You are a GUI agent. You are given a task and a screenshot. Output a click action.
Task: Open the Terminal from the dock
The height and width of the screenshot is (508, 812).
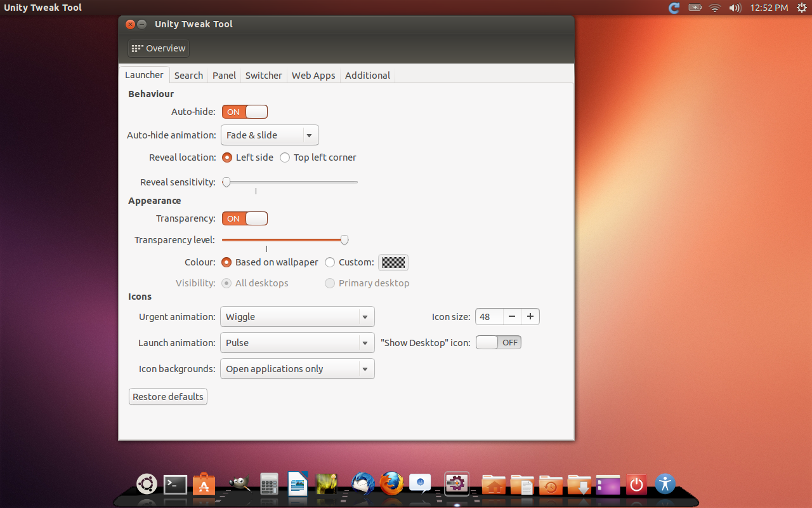coord(175,484)
